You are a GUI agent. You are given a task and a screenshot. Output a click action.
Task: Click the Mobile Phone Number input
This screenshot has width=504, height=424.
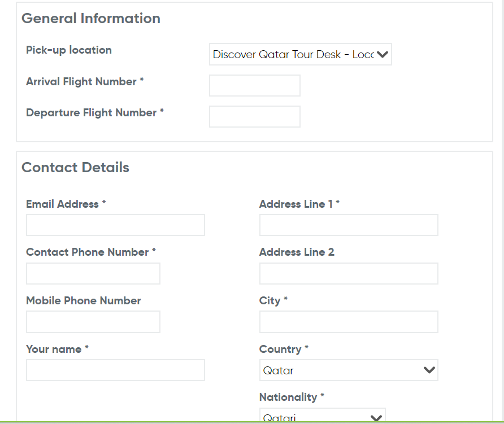click(x=93, y=322)
